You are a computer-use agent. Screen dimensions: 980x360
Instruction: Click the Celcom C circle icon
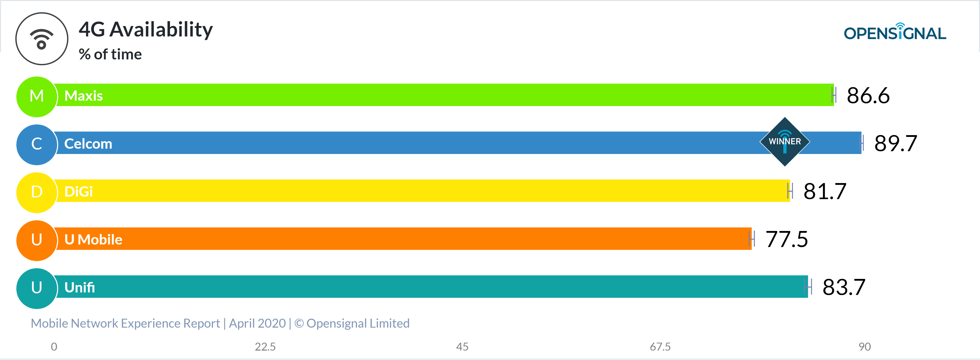point(36,144)
